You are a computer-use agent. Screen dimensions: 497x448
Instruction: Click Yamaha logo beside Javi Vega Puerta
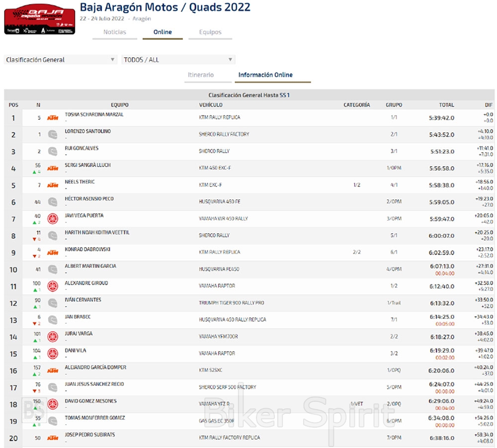coord(52,219)
